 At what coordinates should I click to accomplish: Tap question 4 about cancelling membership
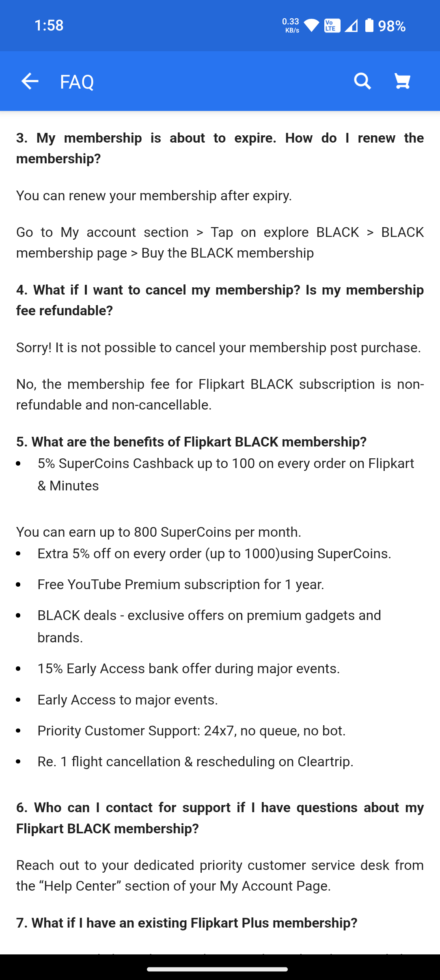[x=220, y=300]
